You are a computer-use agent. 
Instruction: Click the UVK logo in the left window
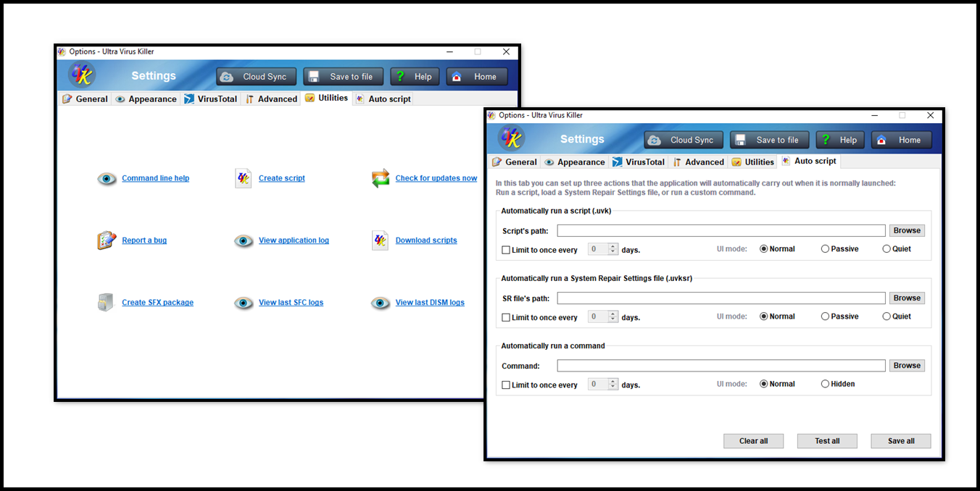click(82, 75)
